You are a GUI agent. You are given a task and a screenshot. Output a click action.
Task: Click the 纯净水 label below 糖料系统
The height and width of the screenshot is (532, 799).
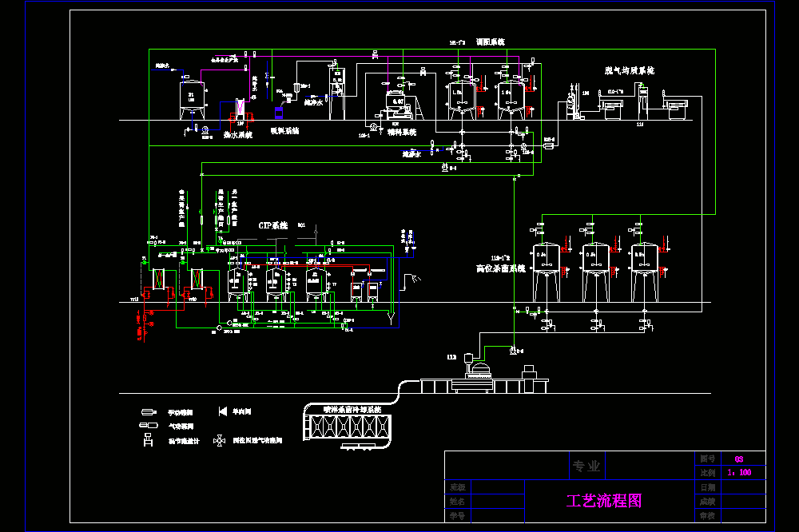411,154
